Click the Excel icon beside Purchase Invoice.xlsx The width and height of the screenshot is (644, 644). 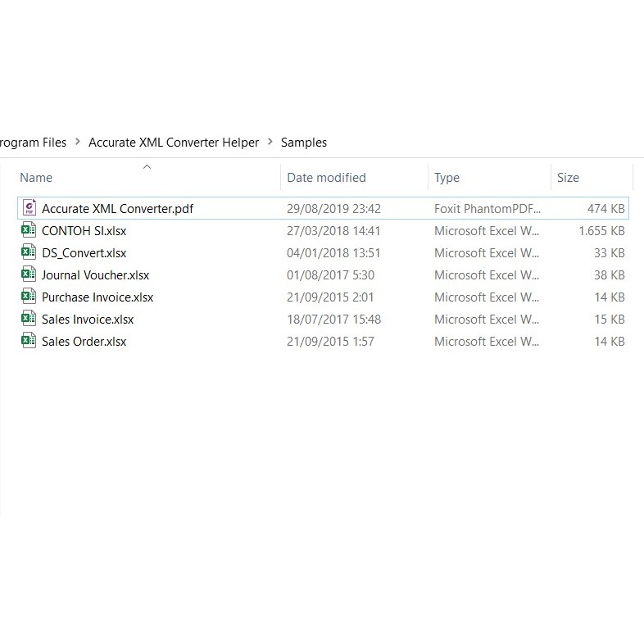[29, 297]
